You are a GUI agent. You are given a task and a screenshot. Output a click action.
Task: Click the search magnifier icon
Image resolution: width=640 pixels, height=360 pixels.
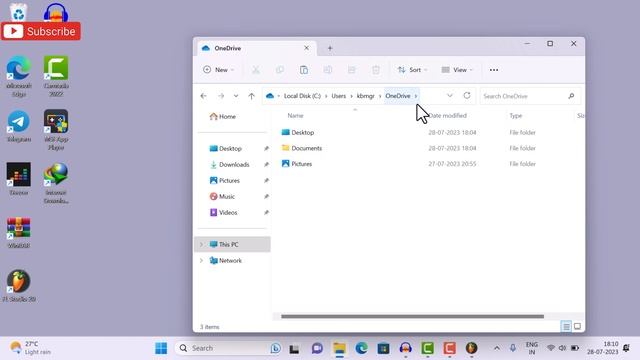[571, 96]
